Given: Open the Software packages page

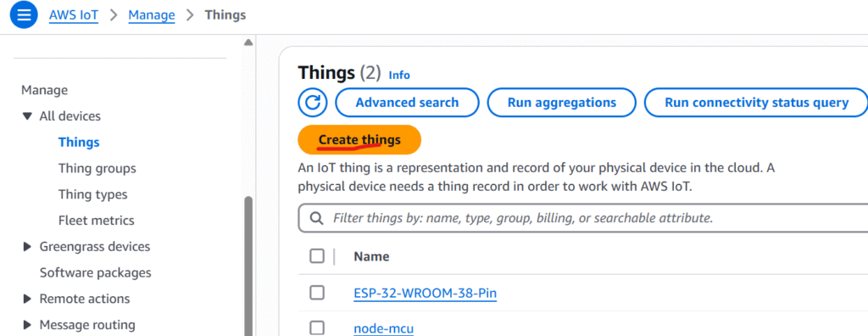Looking at the screenshot, I should [x=95, y=273].
